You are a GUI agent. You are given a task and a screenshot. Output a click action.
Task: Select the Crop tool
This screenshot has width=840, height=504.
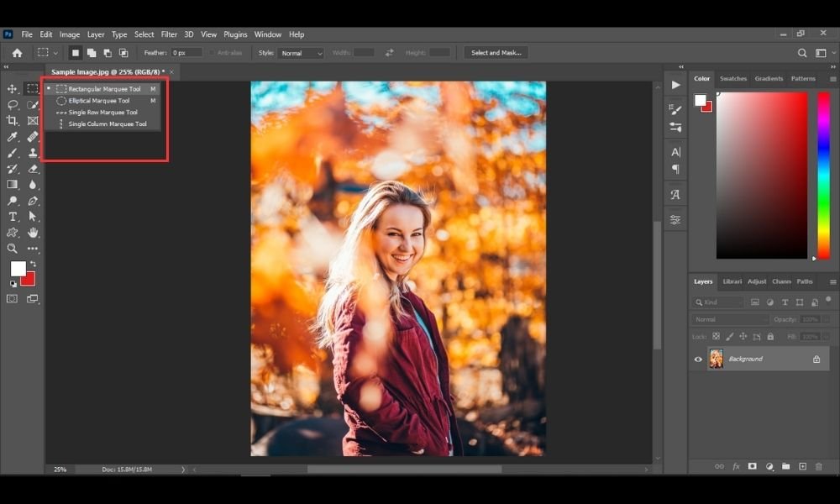[13, 120]
